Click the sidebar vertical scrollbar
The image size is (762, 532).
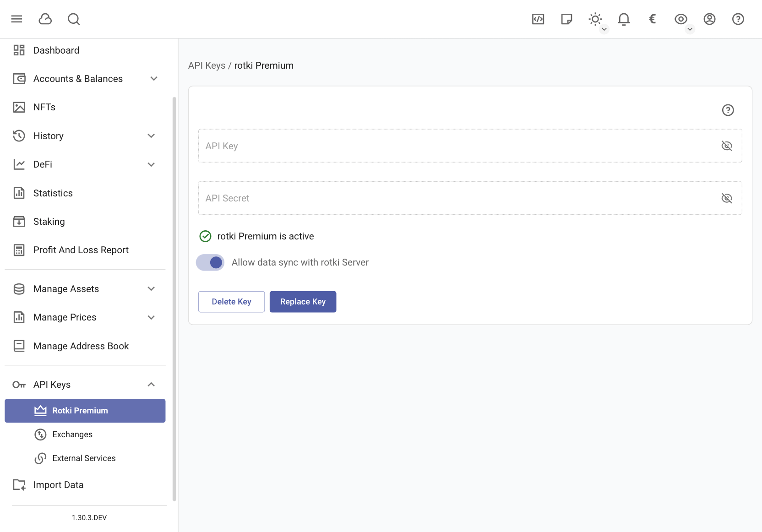click(x=174, y=299)
